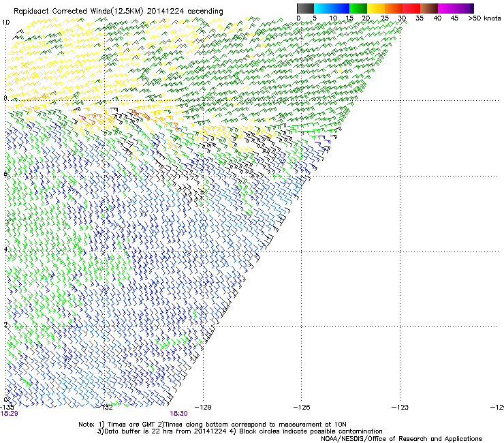Click the NOAA/NESDIS credit text
Viewport: 504px width, 443px height.
click(x=401, y=439)
